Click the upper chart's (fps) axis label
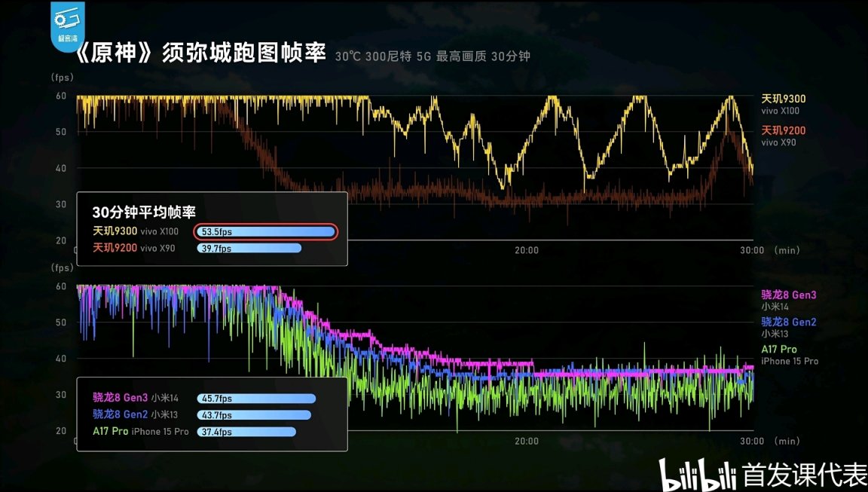This screenshot has width=868, height=492. pyautogui.click(x=62, y=78)
